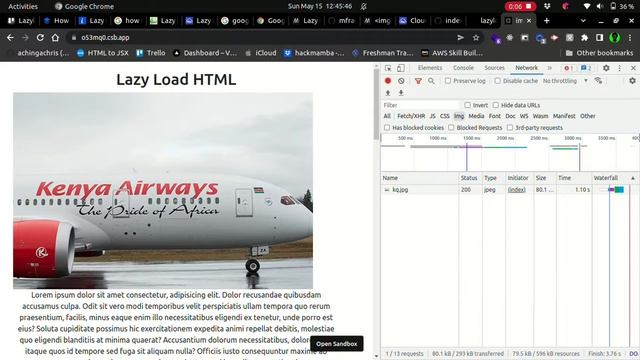Toggle the red network filter funnel icon
Screen dimensions: 640x360
tap(418, 81)
